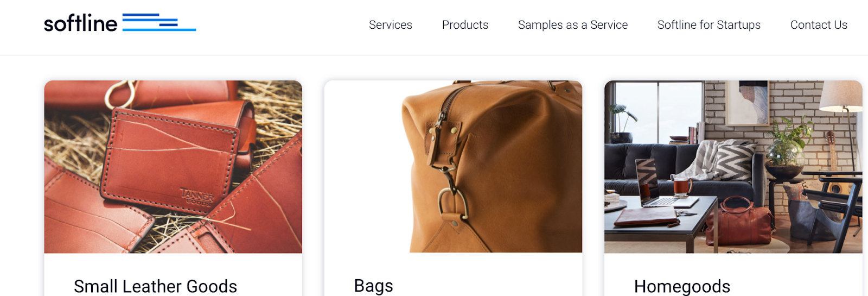
Task: Click the lamp shade in Homegoods photo
Action: point(841,97)
